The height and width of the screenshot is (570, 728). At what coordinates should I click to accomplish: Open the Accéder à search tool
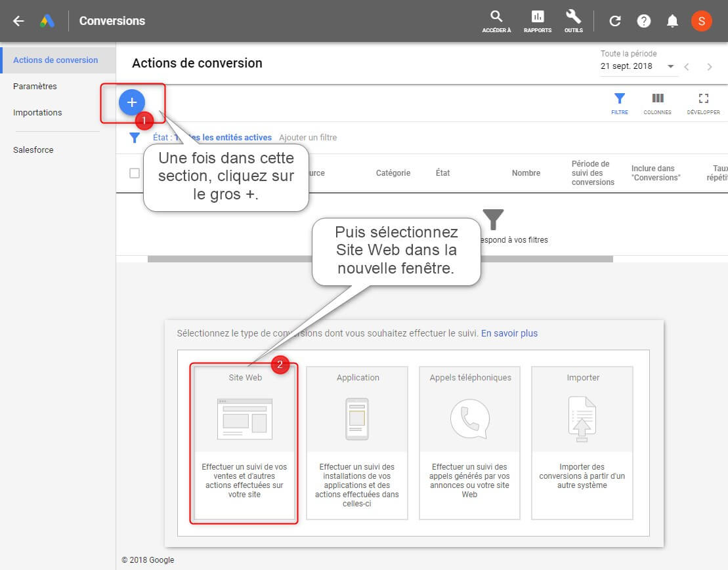pyautogui.click(x=496, y=22)
